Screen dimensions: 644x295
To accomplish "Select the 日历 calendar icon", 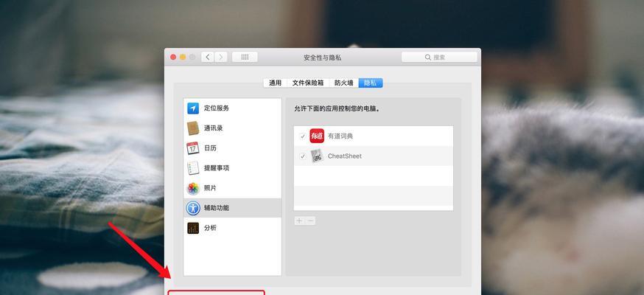I will point(193,148).
